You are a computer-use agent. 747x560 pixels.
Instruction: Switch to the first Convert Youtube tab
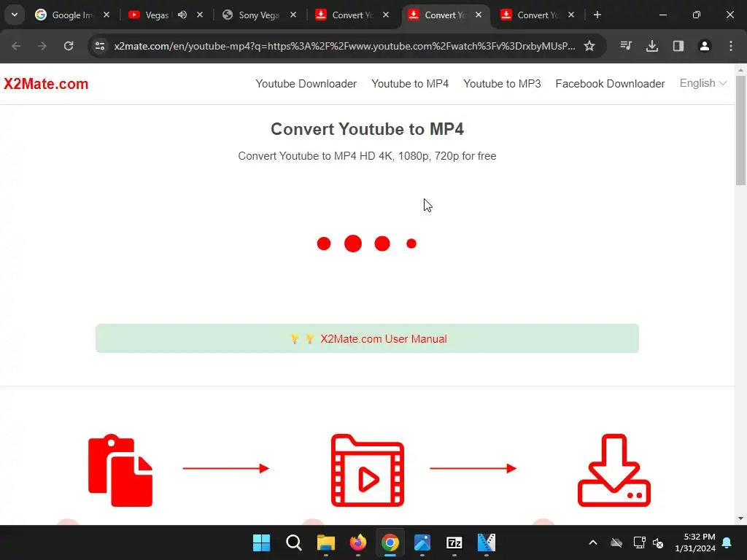pyautogui.click(x=352, y=15)
